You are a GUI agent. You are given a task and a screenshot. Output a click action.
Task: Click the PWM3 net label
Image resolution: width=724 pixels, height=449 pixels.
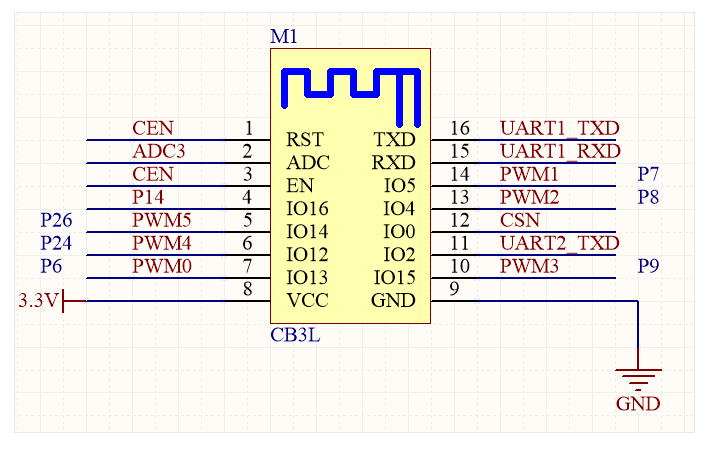point(529,266)
